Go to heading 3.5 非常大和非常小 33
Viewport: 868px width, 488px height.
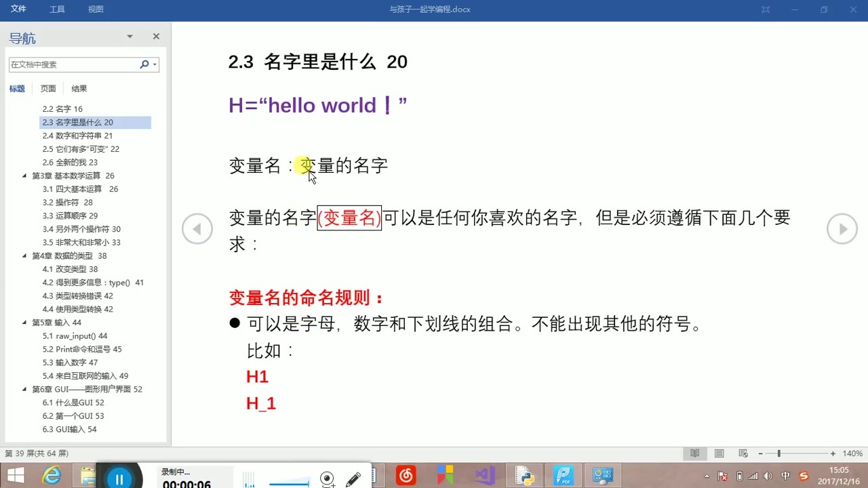81,243
